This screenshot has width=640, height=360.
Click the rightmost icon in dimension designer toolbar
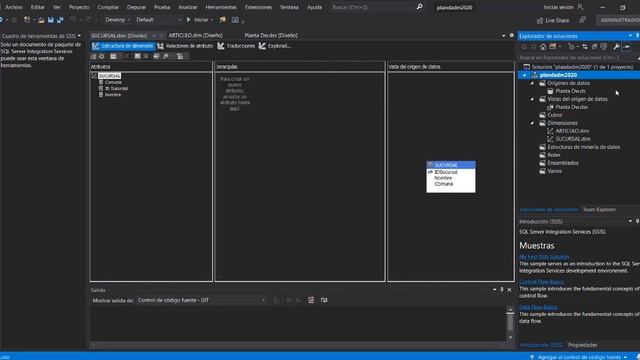click(180, 56)
